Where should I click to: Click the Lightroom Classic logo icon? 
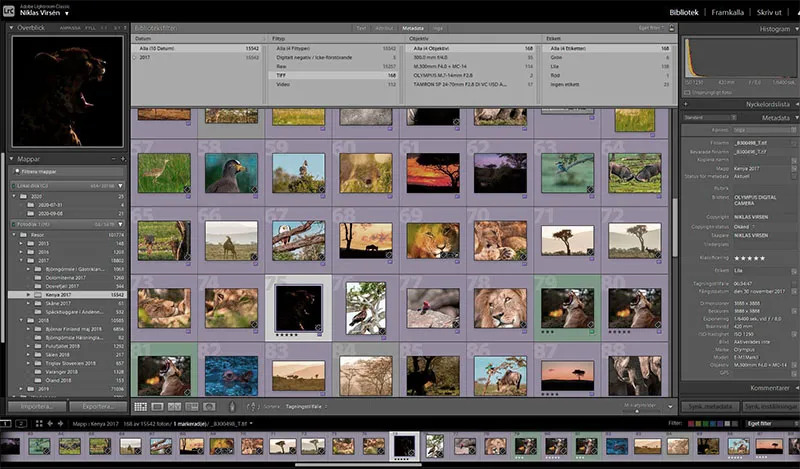tap(9, 10)
